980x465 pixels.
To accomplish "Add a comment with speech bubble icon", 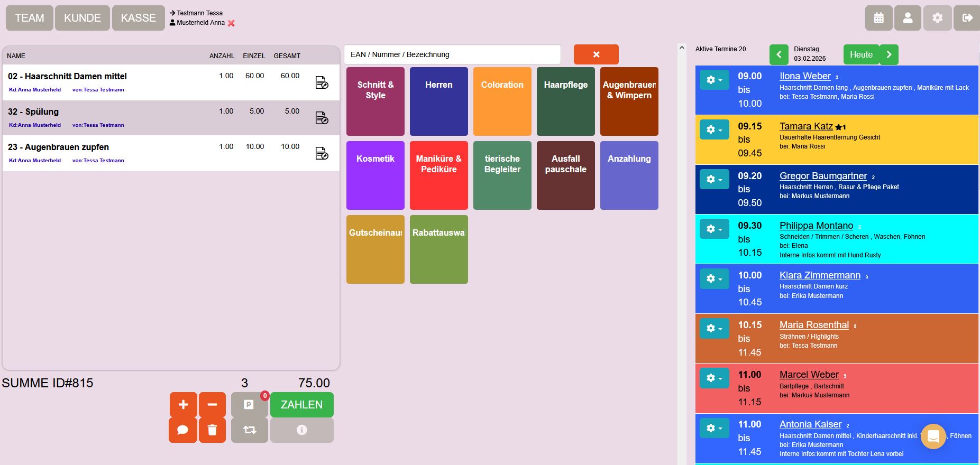I will [x=182, y=430].
